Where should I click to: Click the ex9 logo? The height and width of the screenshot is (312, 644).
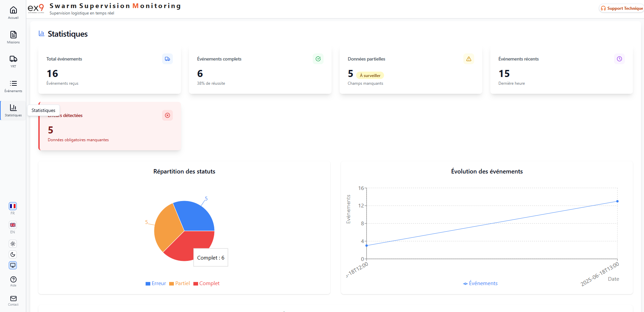pyautogui.click(x=36, y=8)
